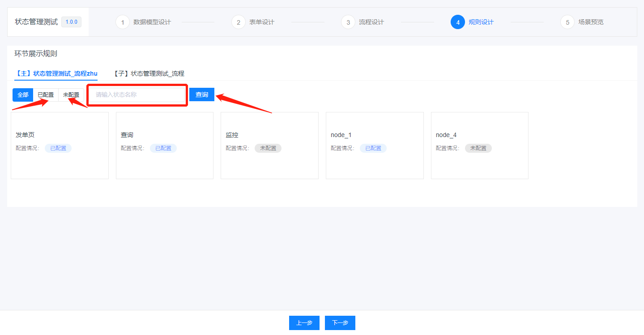The image size is (644, 335).
Task: Click 已配置 tag on node_1 card
Action: tap(373, 148)
